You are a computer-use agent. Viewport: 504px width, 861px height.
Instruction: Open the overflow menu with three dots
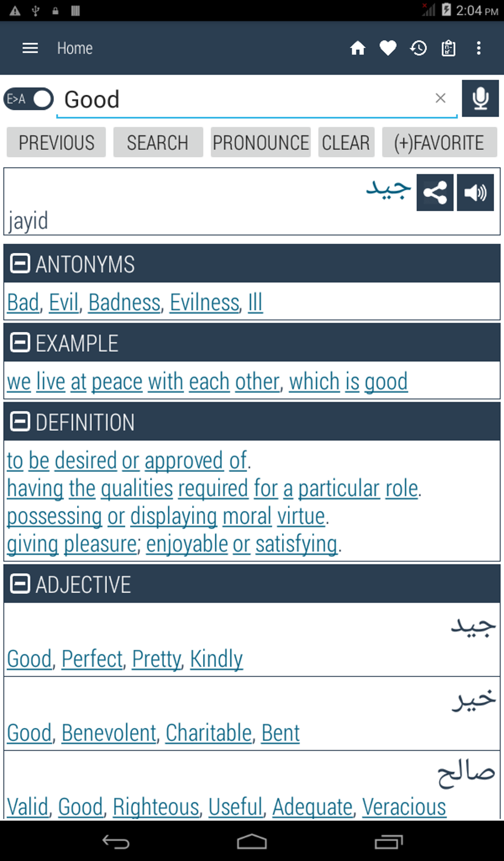[478, 48]
